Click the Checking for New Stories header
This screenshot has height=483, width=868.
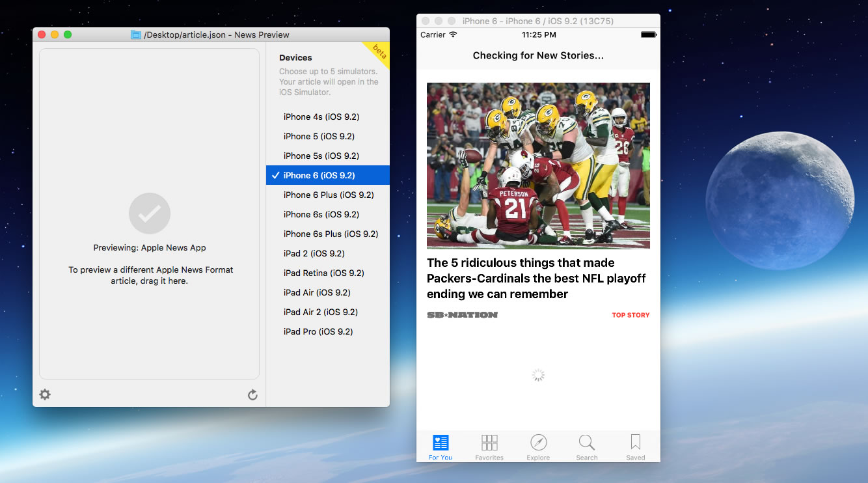[x=538, y=55]
